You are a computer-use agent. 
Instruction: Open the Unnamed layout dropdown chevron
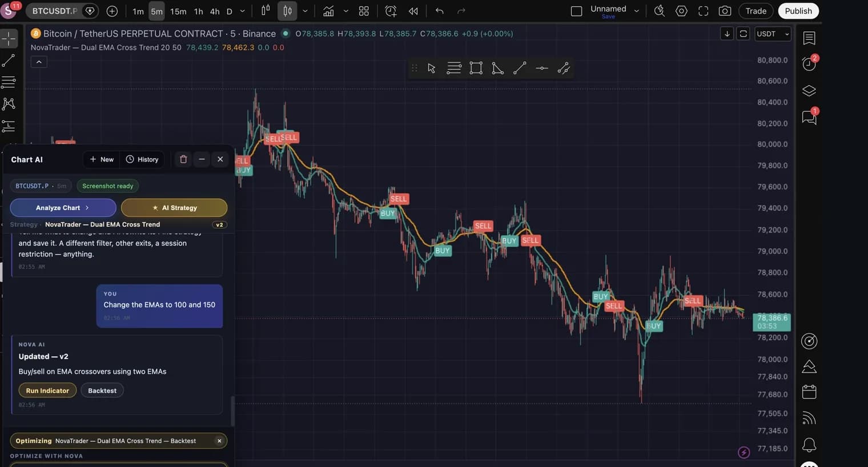pos(637,11)
